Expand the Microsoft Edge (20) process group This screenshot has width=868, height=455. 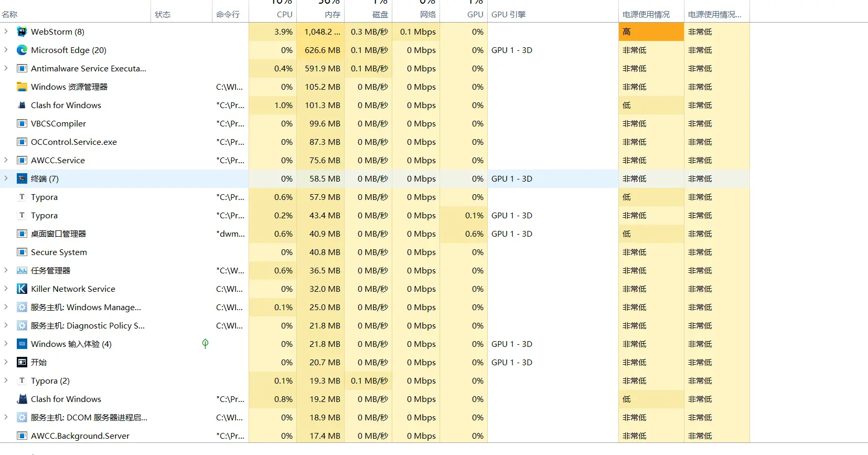click(x=6, y=50)
